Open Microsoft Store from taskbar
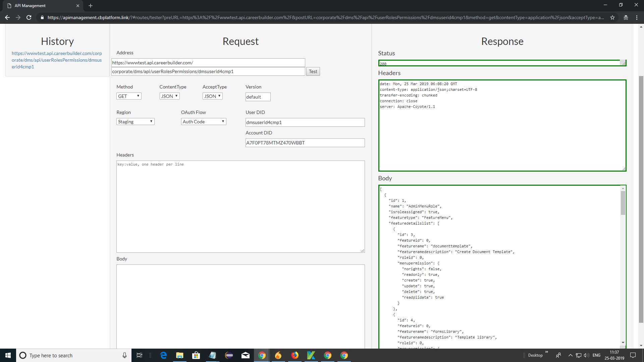Viewport: 644px width, 362px height. point(196,355)
